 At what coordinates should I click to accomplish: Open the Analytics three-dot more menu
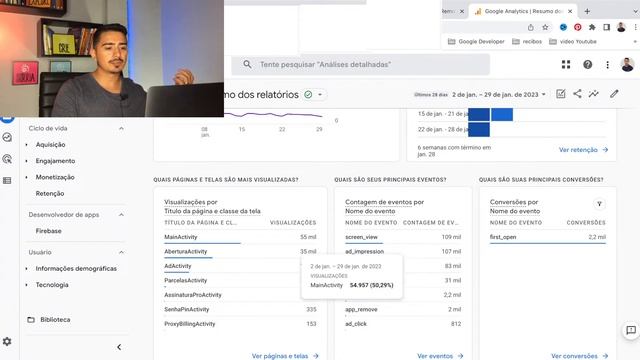(x=607, y=64)
